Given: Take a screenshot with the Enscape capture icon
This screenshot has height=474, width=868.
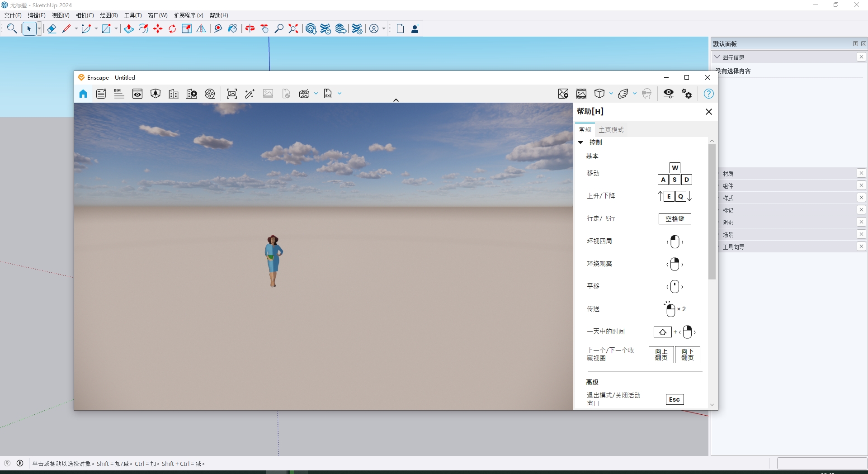Looking at the screenshot, I should (x=231, y=94).
